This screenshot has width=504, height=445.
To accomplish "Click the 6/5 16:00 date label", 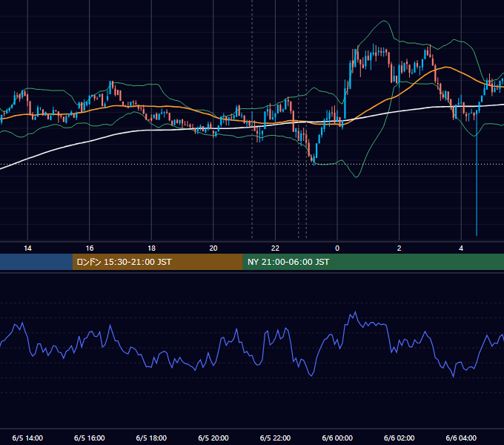I will click(90, 438).
